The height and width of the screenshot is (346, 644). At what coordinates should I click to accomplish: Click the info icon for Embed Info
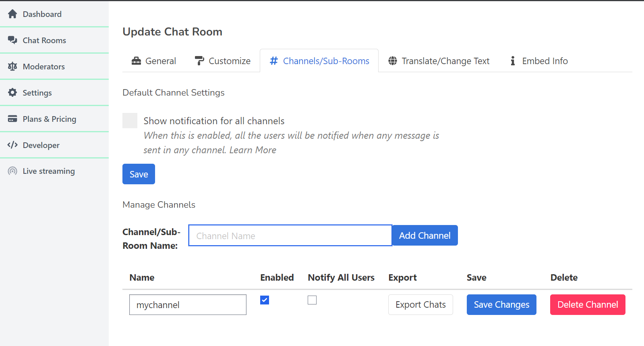[513, 61]
